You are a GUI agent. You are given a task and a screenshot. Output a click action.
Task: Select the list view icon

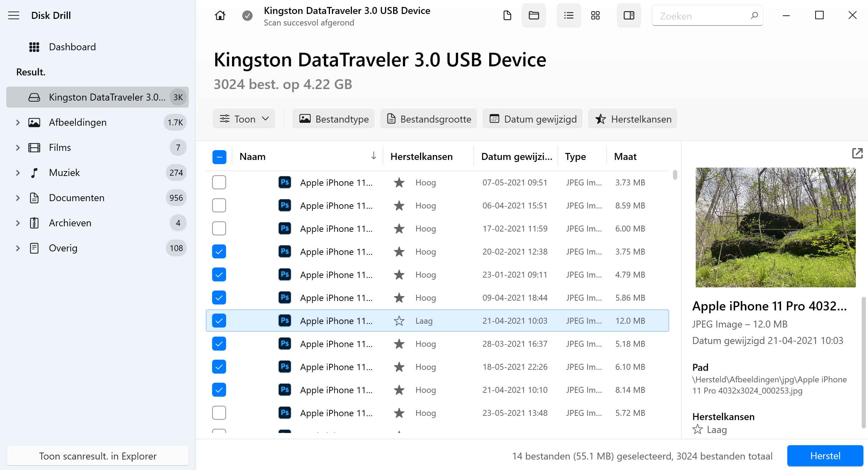569,16
